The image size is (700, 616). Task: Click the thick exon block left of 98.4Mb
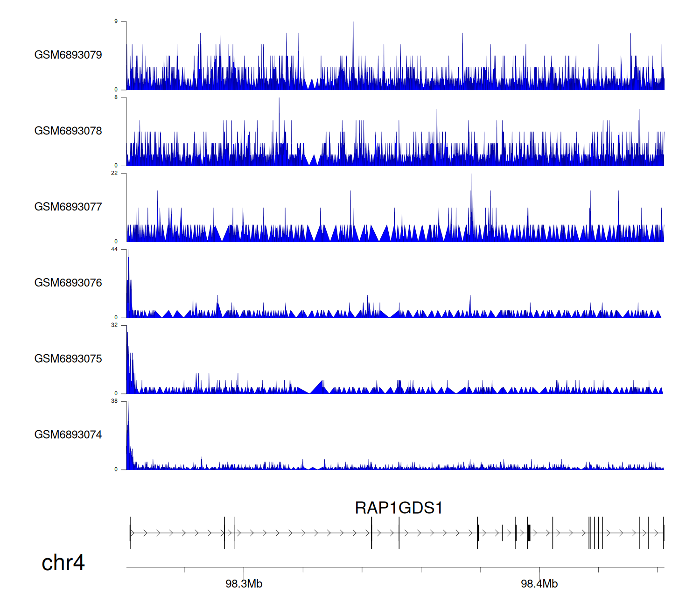point(529,533)
